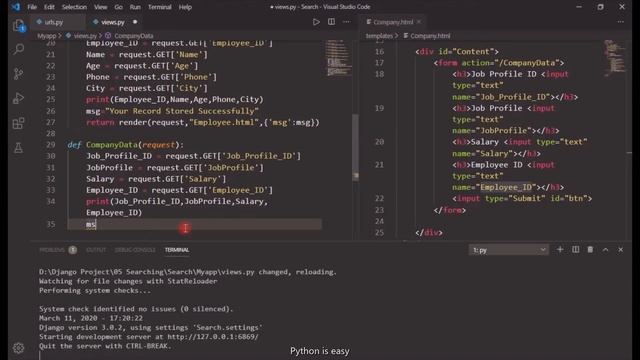Open the Help menu
This screenshot has height=360, width=640.
coord(185,7)
